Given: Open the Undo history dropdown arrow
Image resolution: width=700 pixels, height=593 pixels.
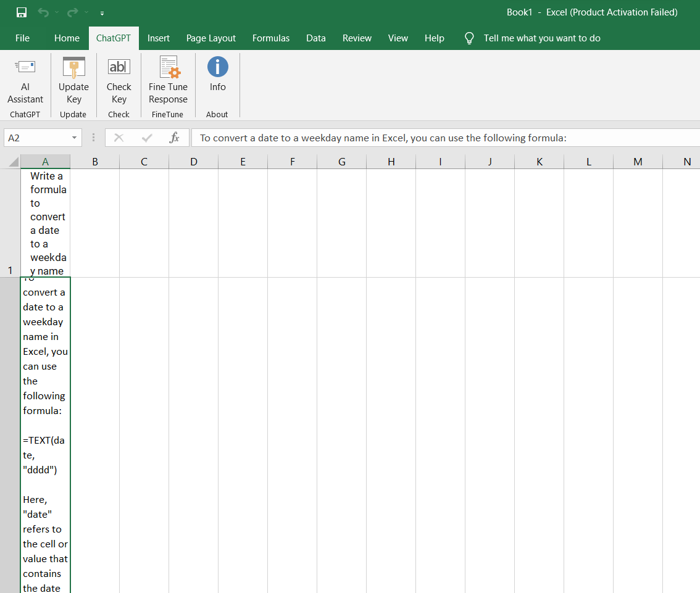Looking at the screenshot, I should pos(56,12).
